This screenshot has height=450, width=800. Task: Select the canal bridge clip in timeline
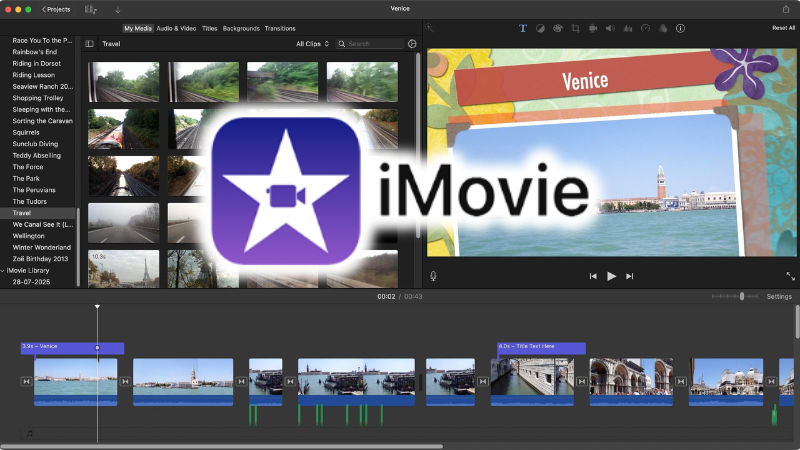pos(532,382)
